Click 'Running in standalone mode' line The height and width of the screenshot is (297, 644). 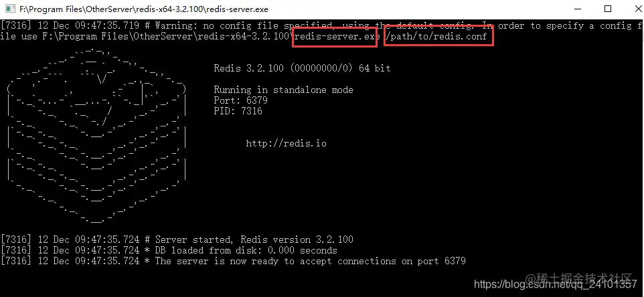click(283, 90)
